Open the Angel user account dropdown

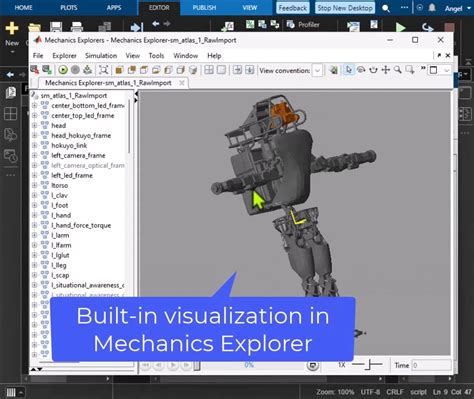(x=458, y=8)
